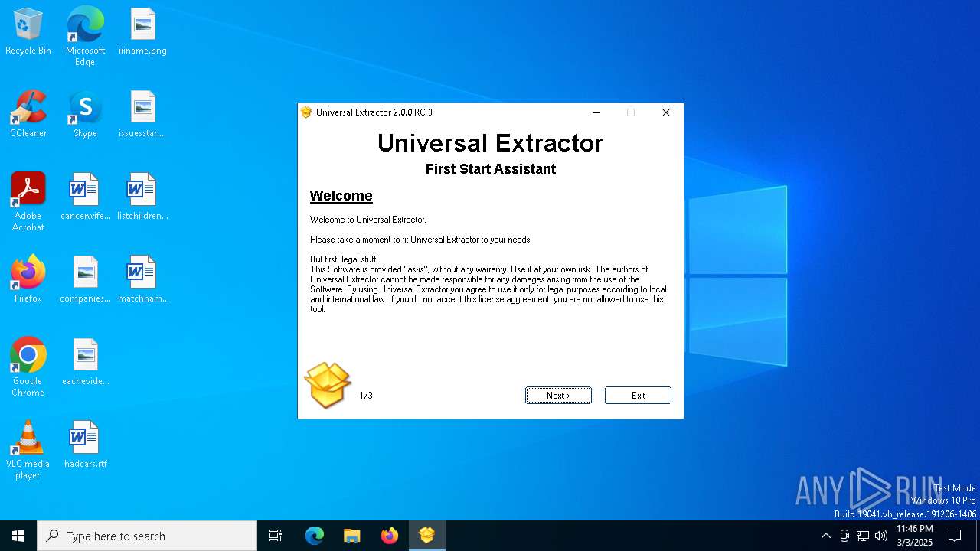Click the Universal Extractor taskbar button
Image resolution: width=980 pixels, height=551 pixels.
pyautogui.click(x=426, y=536)
